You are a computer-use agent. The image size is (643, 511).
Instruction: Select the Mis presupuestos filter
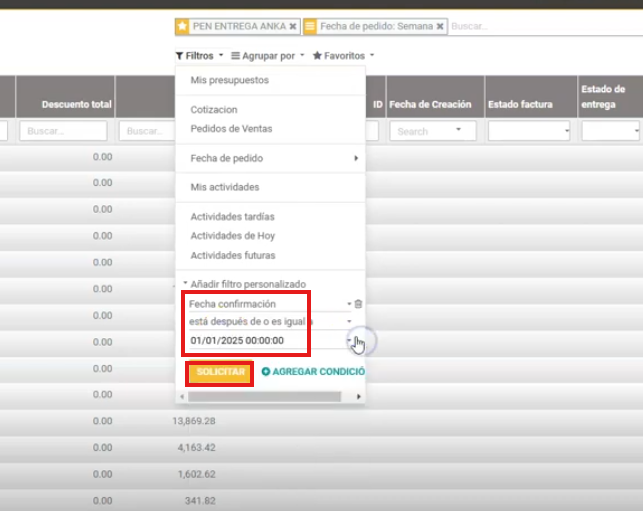point(230,80)
